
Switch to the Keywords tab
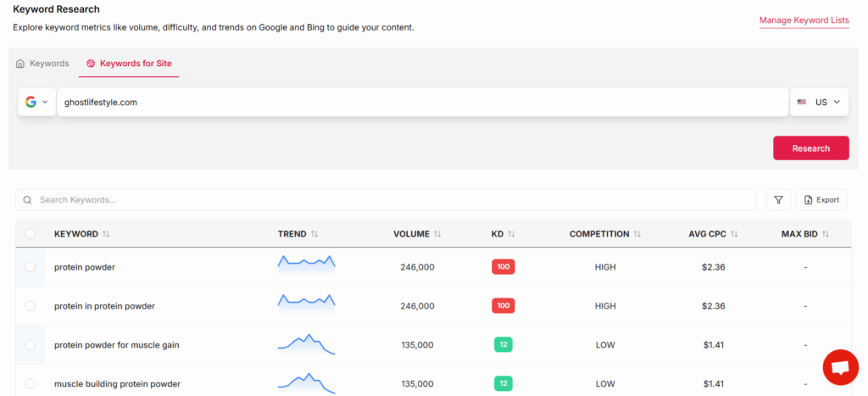click(42, 64)
